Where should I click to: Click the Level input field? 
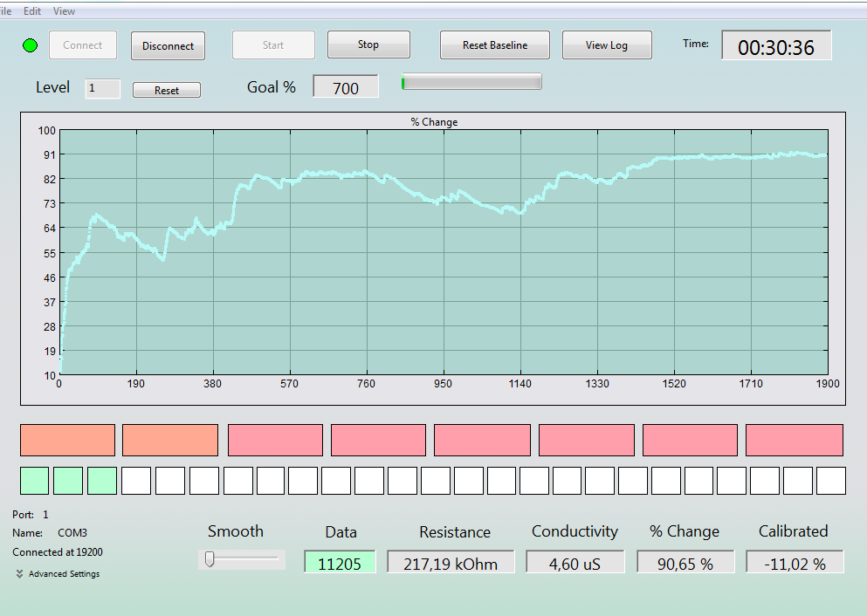pos(103,88)
